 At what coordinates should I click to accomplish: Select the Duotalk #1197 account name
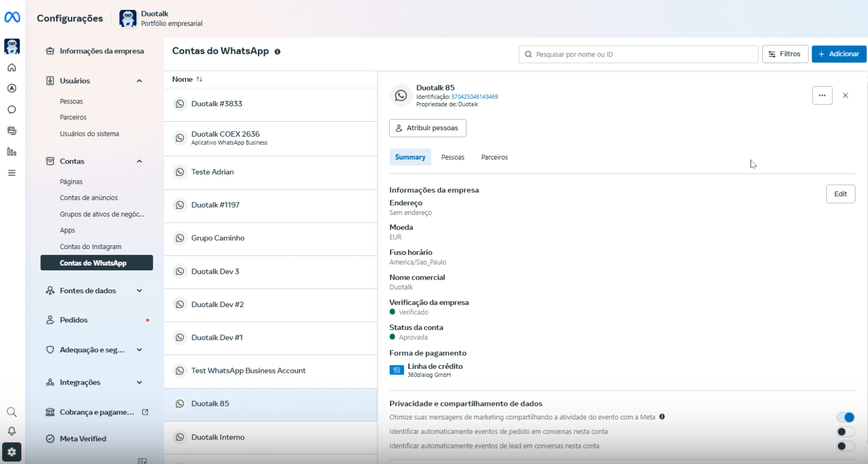(216, 205)
